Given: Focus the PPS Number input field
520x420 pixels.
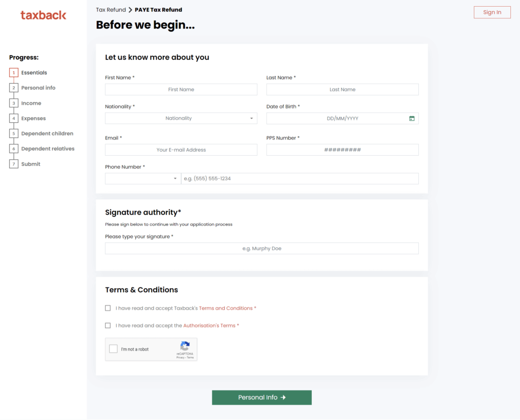Looking at the screenshot, I should [x=342, y=150].
